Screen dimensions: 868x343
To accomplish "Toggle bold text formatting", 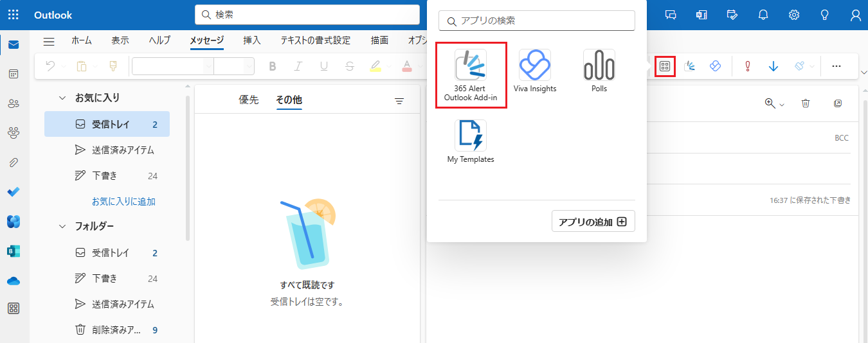I will click(x=272, y=66).
